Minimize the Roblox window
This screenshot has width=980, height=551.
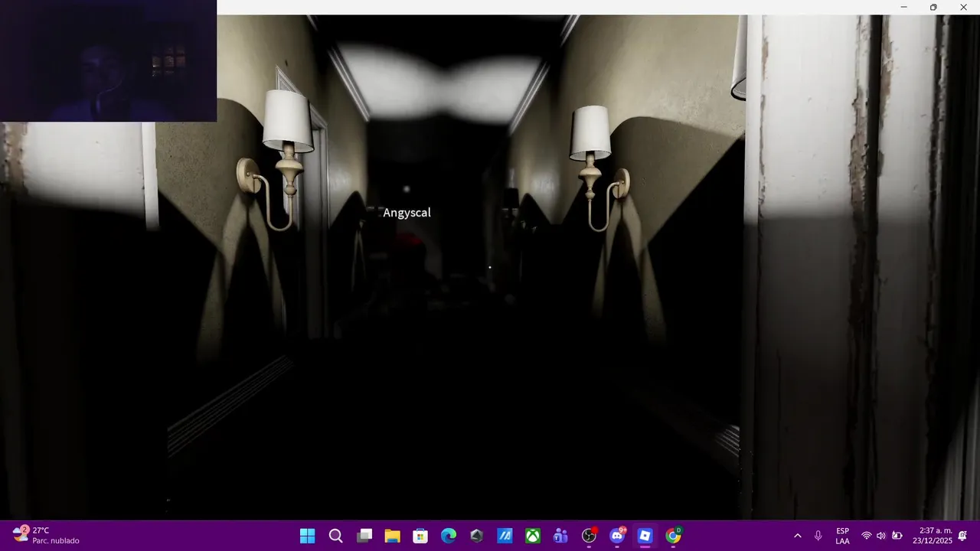(903, 7)
